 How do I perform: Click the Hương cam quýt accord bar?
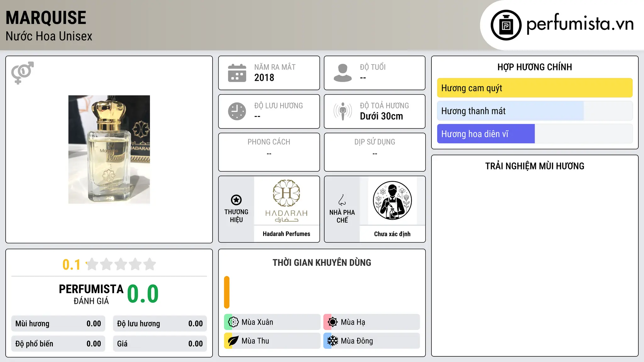535,88
